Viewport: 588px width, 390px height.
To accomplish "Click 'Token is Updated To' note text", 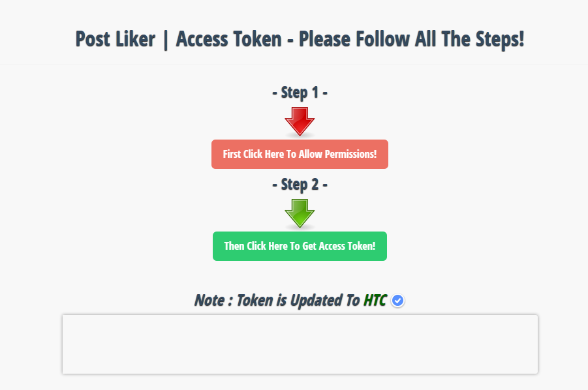I will coord(298,301).
